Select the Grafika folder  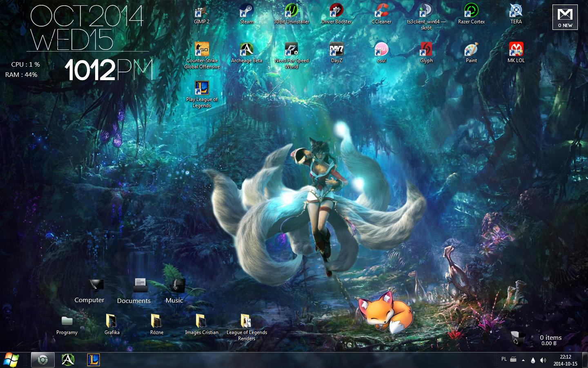(112, 325)
